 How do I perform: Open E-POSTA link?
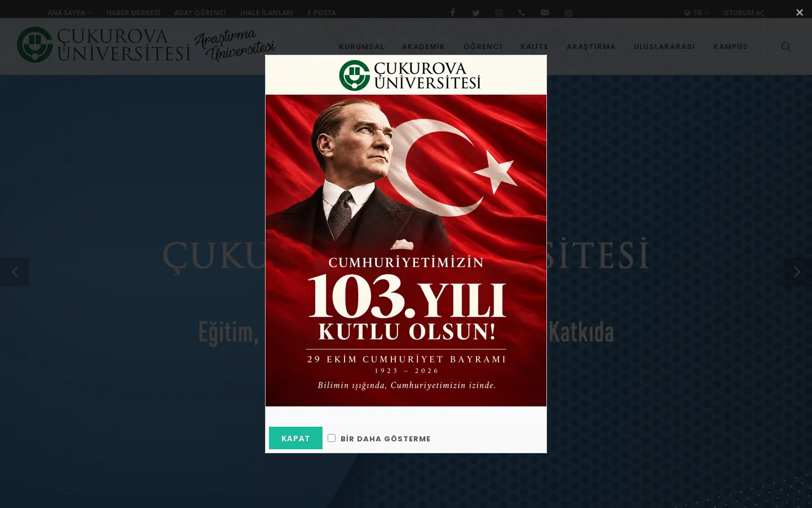pos(321,12)
